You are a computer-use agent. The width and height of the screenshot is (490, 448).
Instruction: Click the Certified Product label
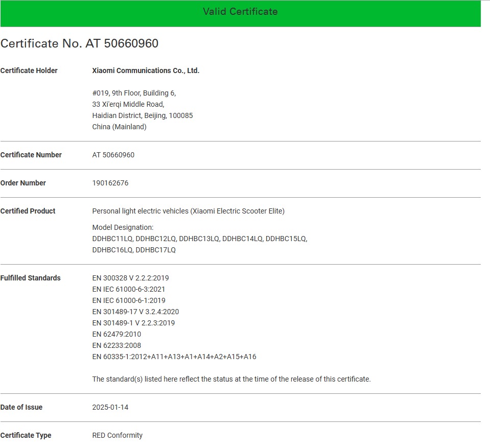click(28, 211)
